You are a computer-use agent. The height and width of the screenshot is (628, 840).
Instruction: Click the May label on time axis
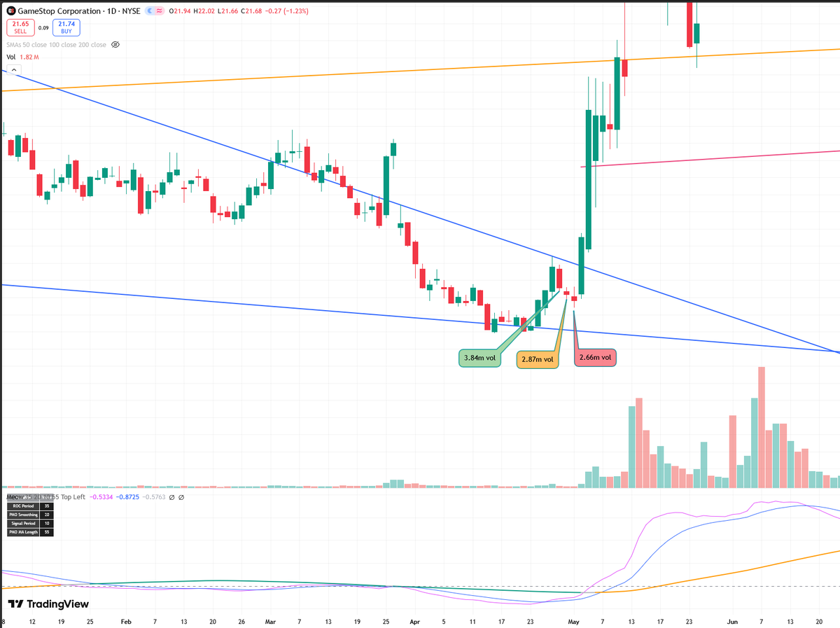click(575, 621)
